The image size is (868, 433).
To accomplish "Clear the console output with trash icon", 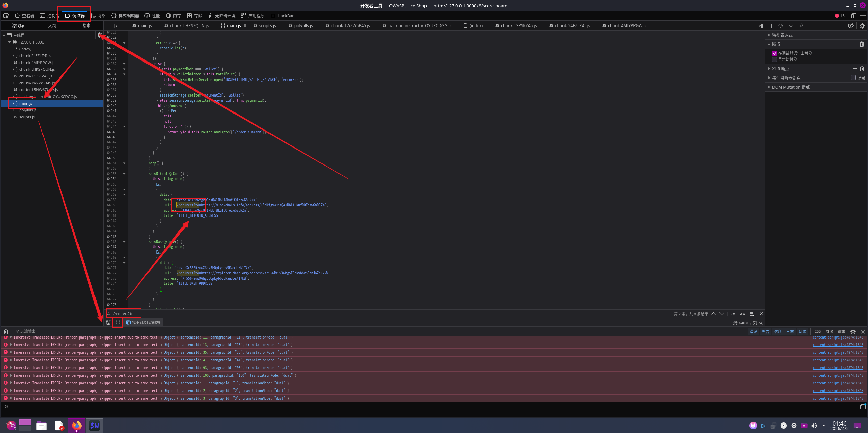I will point(6,331).
